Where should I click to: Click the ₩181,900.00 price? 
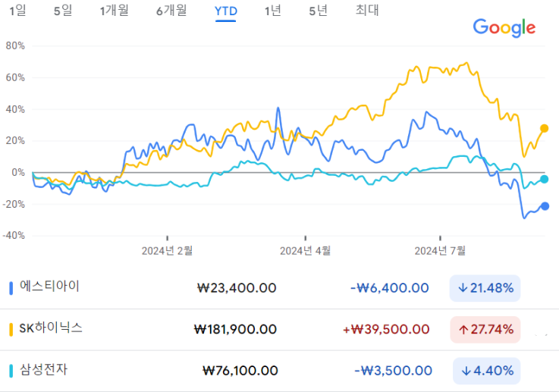[x=235, y=330]
